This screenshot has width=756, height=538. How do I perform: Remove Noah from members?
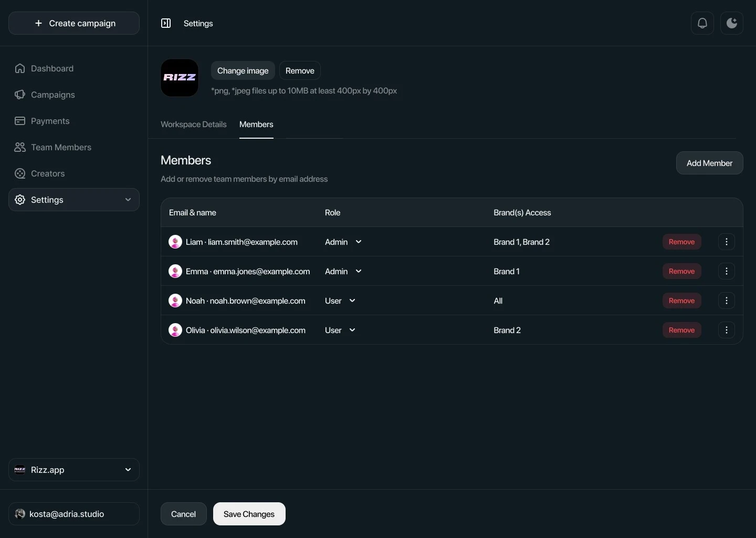click(682, 301)
